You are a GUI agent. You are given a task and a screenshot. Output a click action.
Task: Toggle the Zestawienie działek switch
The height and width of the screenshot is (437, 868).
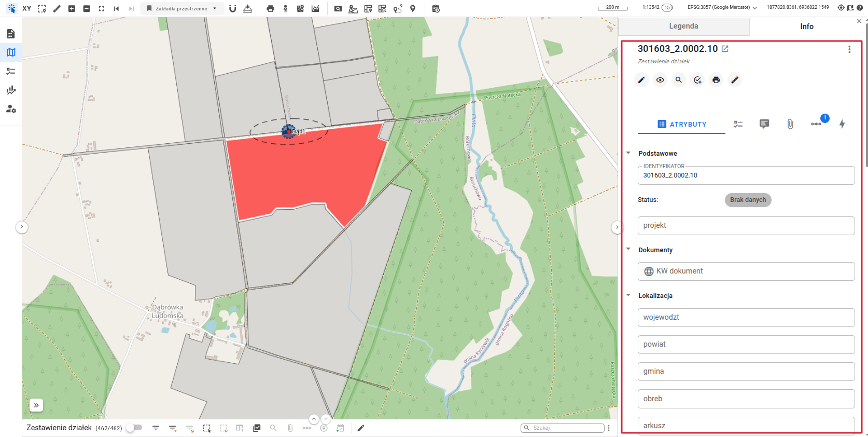pyautogui.click(x=134, y=428)
